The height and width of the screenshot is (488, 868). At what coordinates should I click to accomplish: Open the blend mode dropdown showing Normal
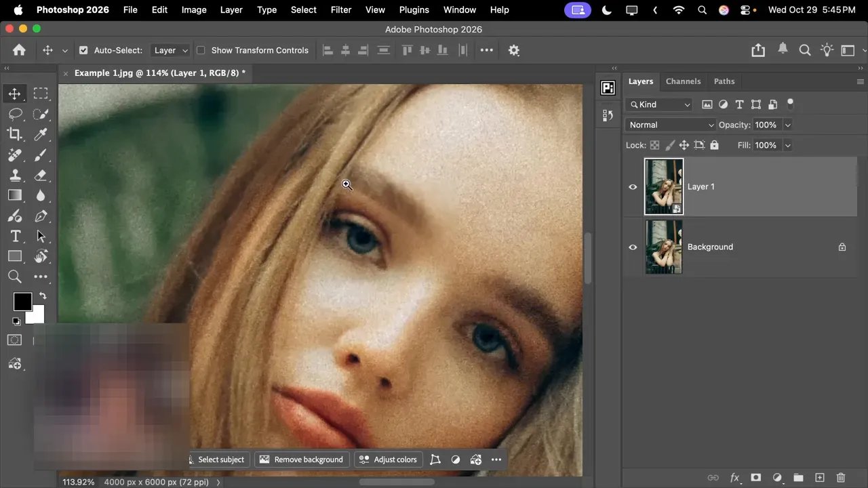670,125
